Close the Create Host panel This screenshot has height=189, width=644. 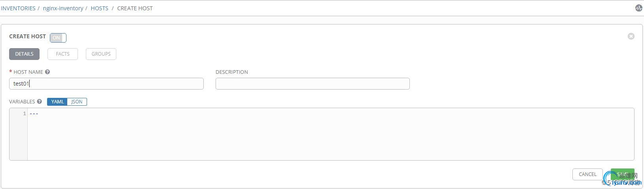point(631,36)
